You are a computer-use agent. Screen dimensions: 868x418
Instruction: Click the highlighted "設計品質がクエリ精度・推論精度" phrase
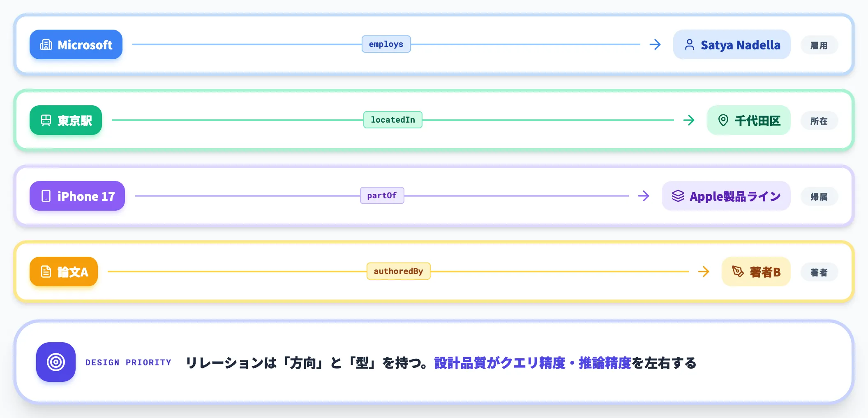click(x=533, y=363)
